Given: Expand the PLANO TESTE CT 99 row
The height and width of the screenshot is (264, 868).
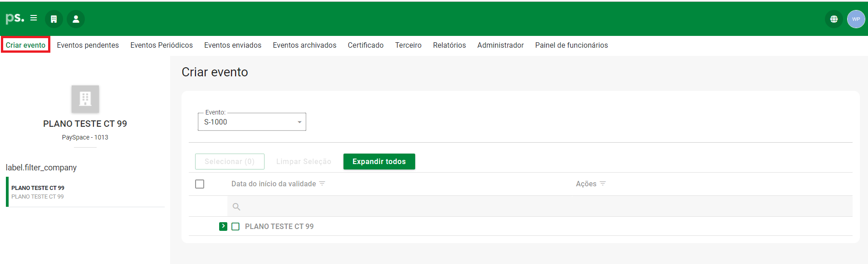Looking at the screenshot, I should [223, 226].
